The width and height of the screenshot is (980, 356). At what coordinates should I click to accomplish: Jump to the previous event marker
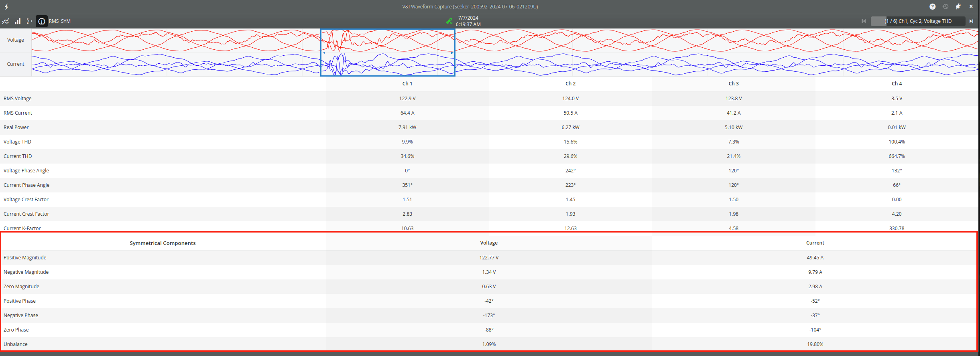point(864,21)
